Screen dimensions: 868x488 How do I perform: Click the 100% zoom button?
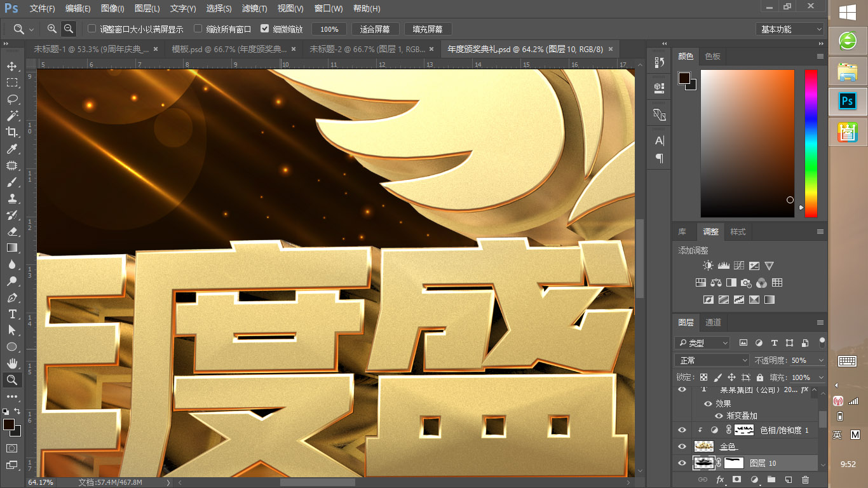tap(329, 29)
